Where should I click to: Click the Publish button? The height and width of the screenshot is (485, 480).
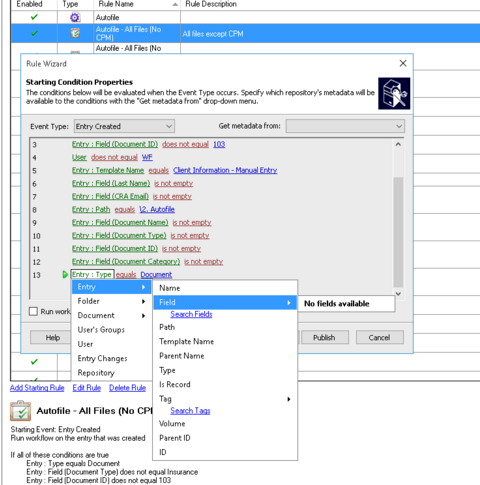[325, 337]
